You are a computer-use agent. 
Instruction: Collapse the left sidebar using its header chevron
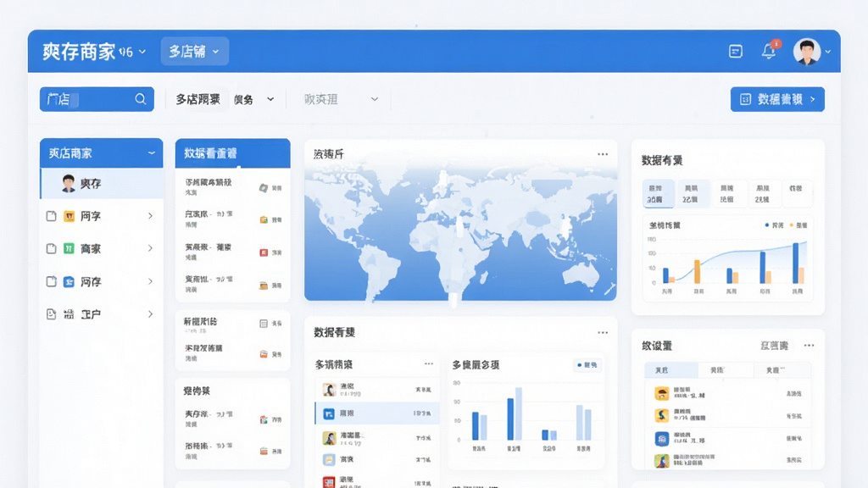(151, 152)
